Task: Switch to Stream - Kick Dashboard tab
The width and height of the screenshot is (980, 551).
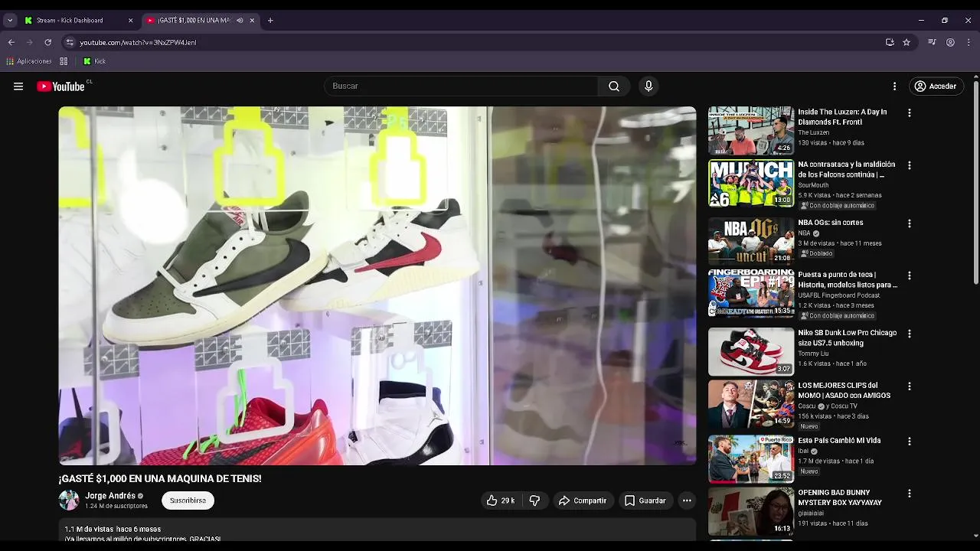Action: 78,21
